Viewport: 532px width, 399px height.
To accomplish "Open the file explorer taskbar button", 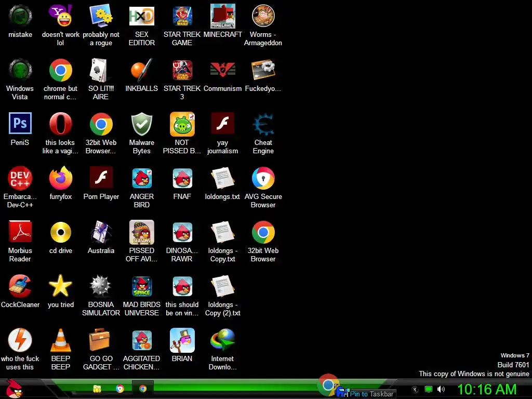I will [x=97, y=389].
